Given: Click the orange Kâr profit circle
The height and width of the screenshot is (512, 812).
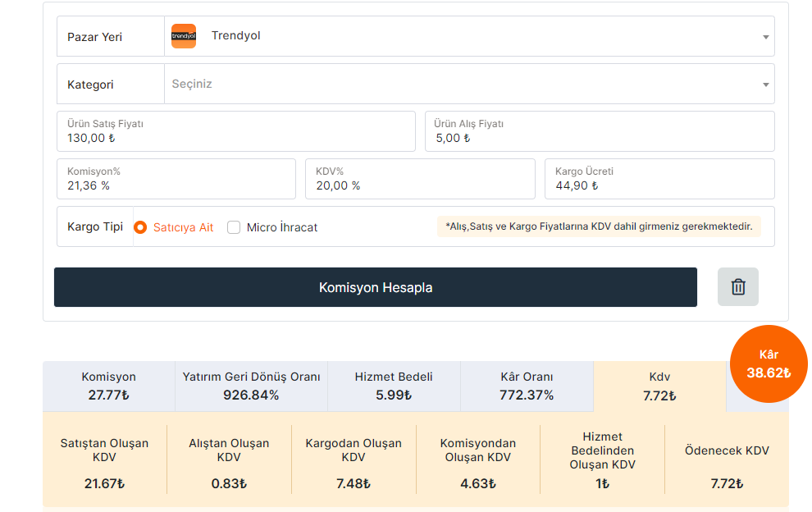Looking at the screenshot, I should 769,363.
